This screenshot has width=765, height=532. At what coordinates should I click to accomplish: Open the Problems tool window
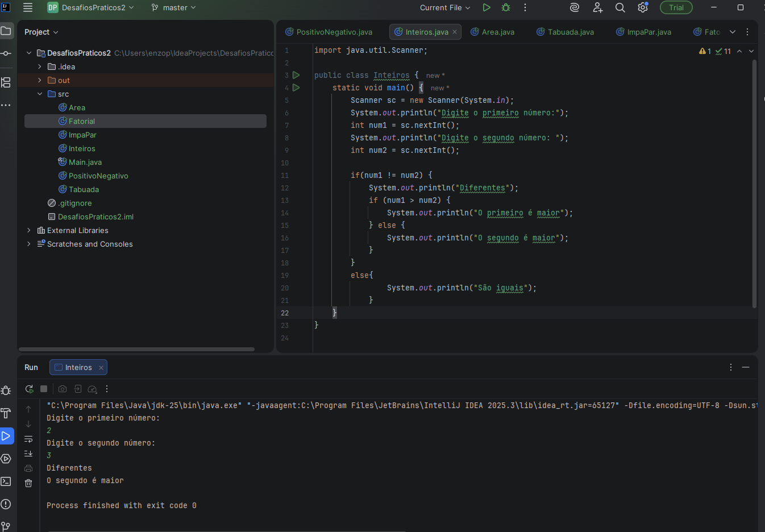6,504
